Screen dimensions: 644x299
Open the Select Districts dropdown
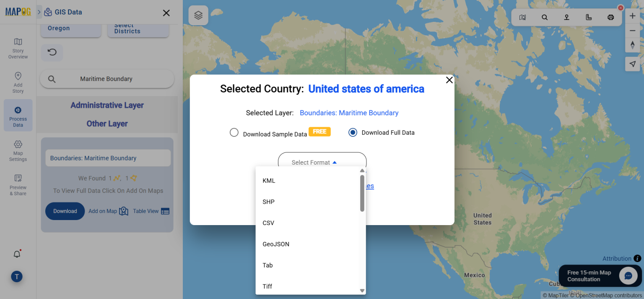tap(138, 28)
